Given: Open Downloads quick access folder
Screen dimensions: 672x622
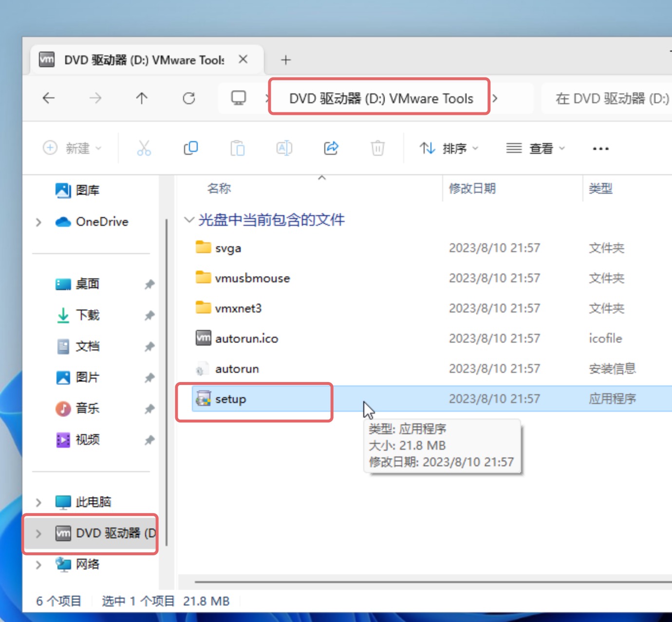Looking at the screenshot, I should (77, 315).
